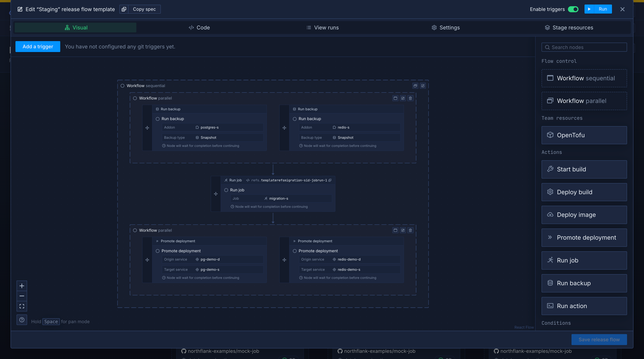Click the migration-s job value
This screenshot has width=644, height=359.
point(279,199)
